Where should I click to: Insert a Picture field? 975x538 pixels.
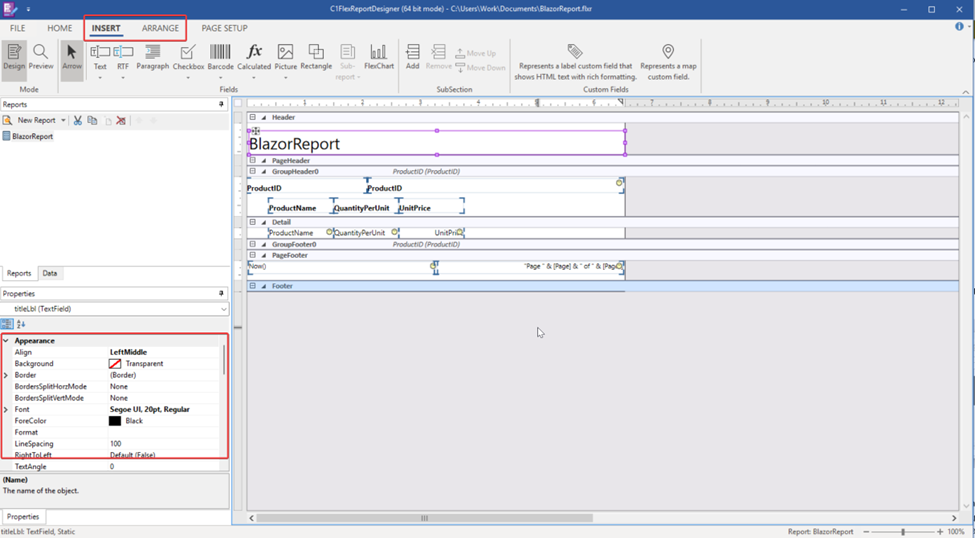[x=285, y=56]
